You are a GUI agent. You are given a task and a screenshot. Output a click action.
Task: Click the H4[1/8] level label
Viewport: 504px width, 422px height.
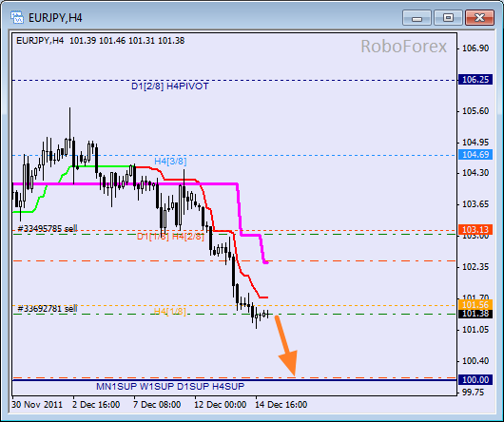click(x=169, y=311)
